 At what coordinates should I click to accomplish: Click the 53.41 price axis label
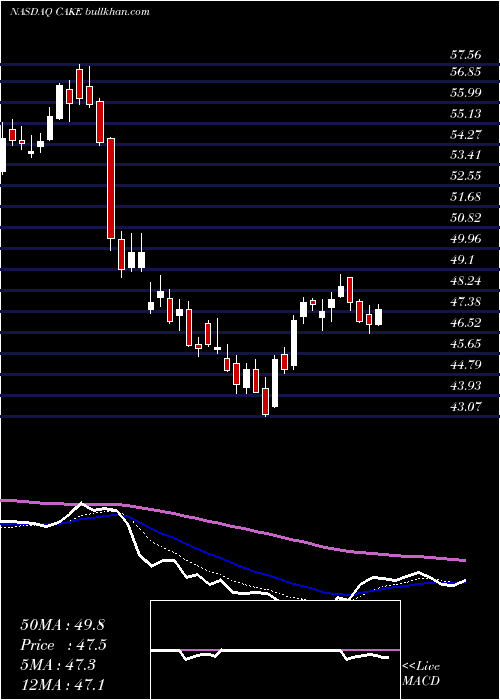465,155
